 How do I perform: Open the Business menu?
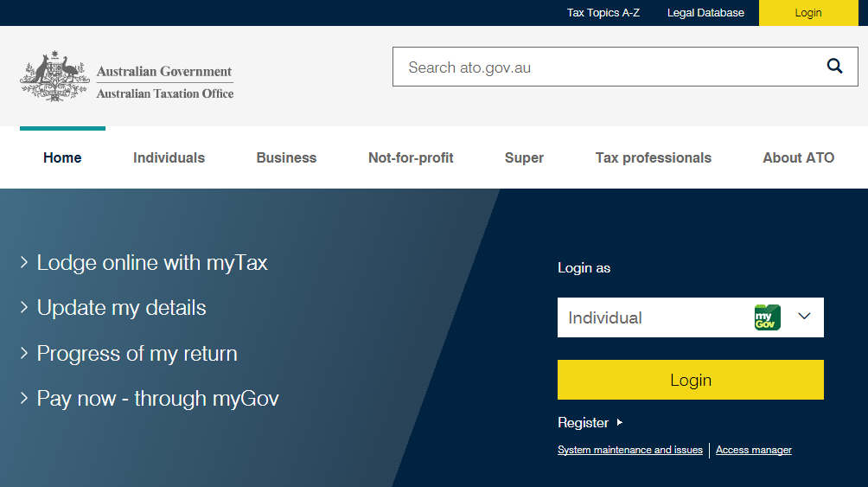[x=286, y=158]
